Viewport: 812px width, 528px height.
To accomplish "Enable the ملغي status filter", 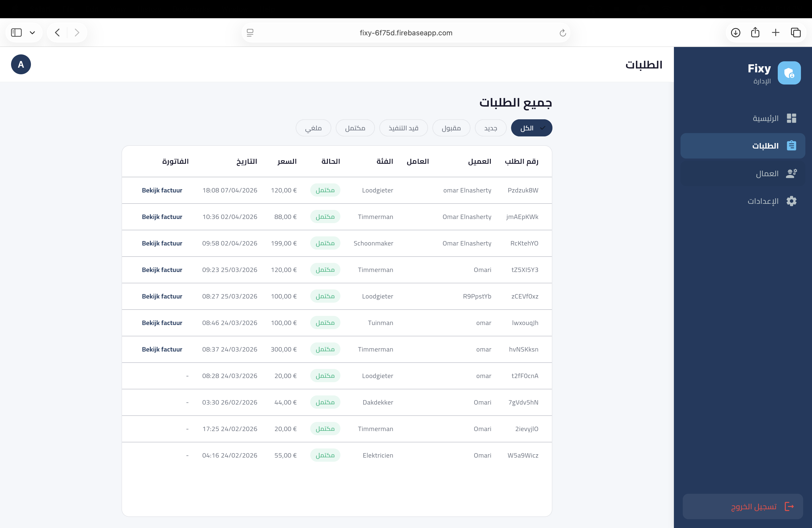I will coord(313,128).
